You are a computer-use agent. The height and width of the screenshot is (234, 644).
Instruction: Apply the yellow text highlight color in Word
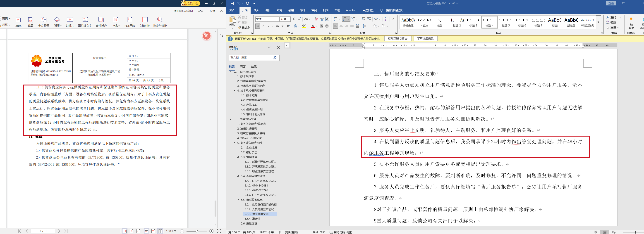[304, 26]
